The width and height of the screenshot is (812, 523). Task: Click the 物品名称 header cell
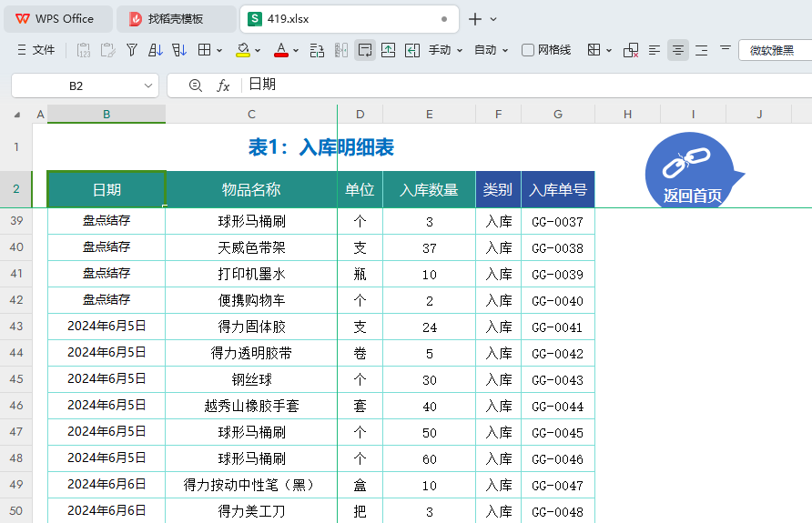click(x=251, y=189)
